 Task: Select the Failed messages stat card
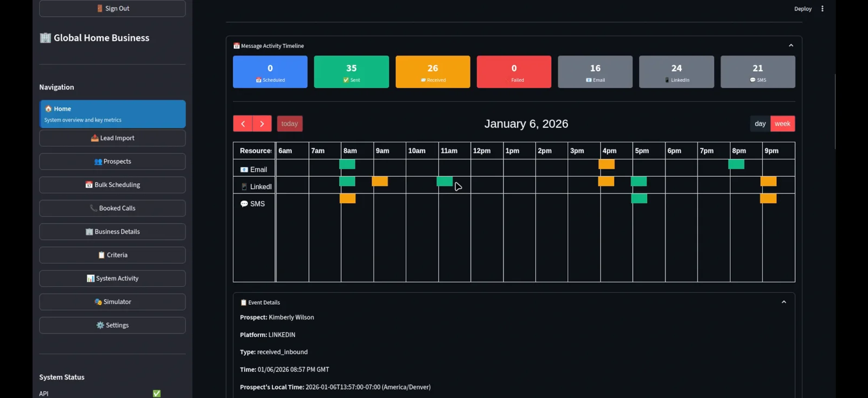514,72
